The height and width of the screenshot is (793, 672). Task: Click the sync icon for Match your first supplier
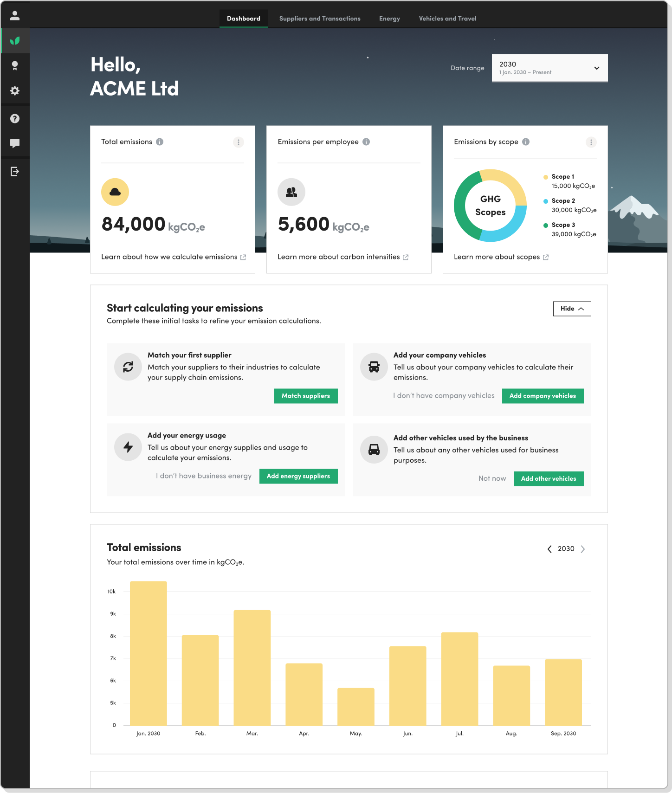click(128, 367)
